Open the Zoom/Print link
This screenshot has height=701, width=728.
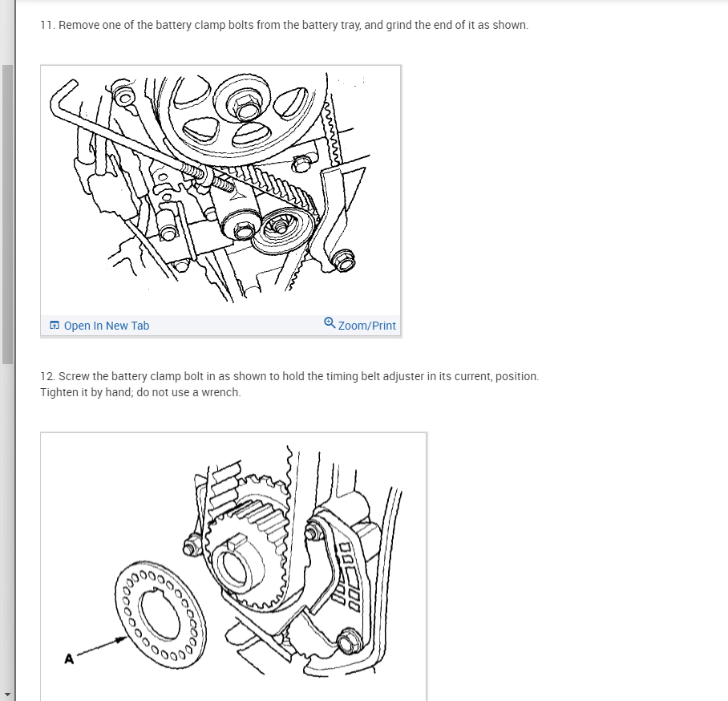[x=366, y=326]
